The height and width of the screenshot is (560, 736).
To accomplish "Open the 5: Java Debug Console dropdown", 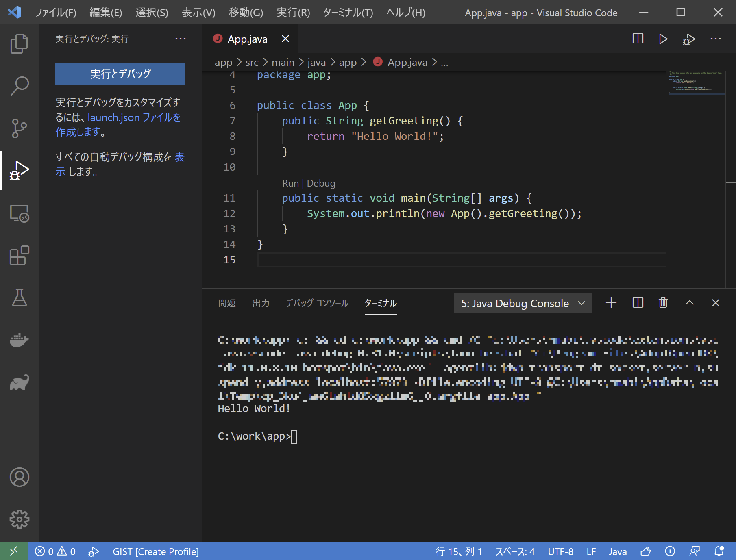I will [523, 303].
